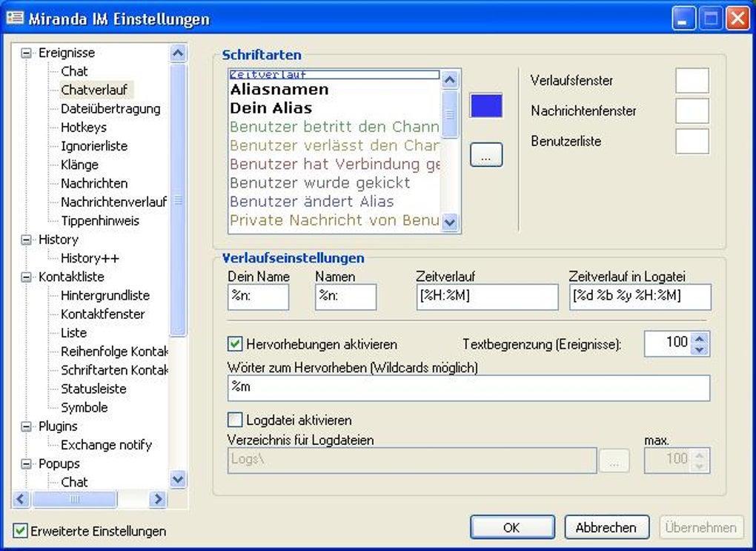The image size is (756, 551).
Task: Untick Erweiterte Einstellungen checkbox
Action: 20,531
